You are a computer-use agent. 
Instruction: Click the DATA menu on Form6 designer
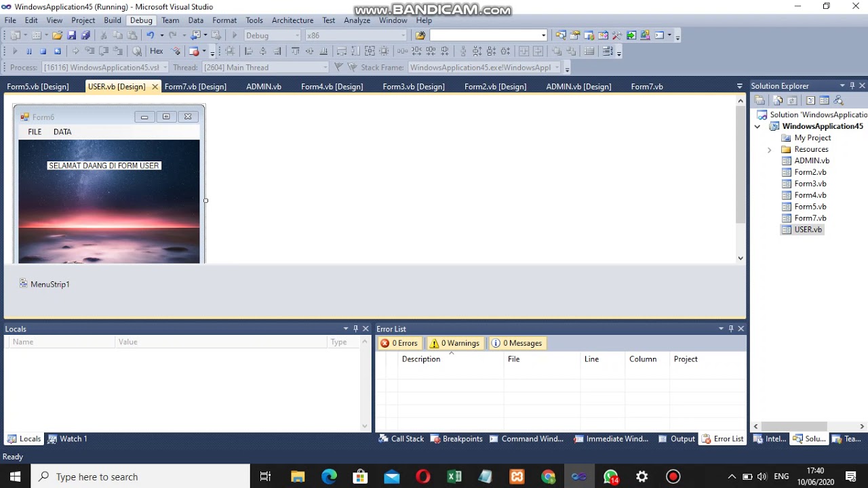[62, 131]
